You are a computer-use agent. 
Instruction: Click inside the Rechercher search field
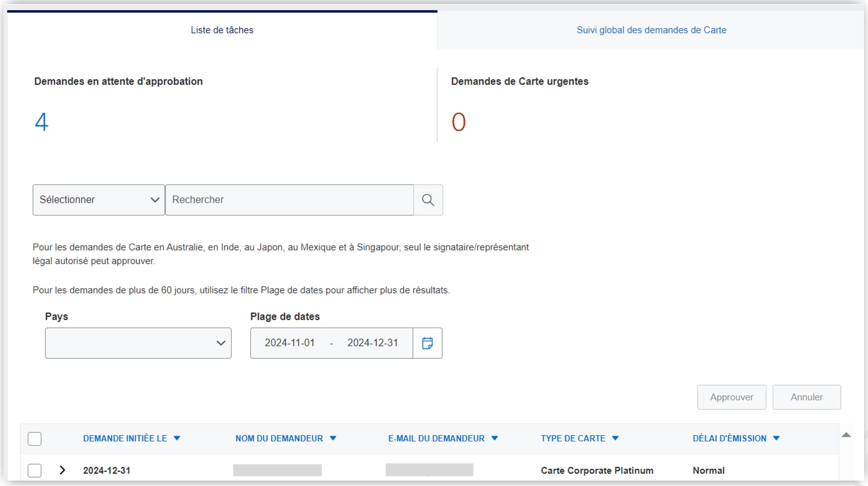click(289, 200)
